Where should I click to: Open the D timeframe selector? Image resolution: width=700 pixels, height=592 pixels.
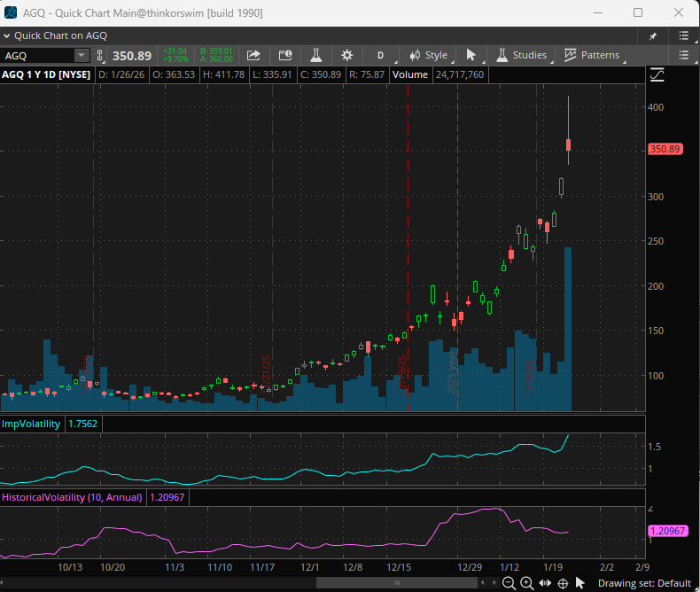[380, 55]
